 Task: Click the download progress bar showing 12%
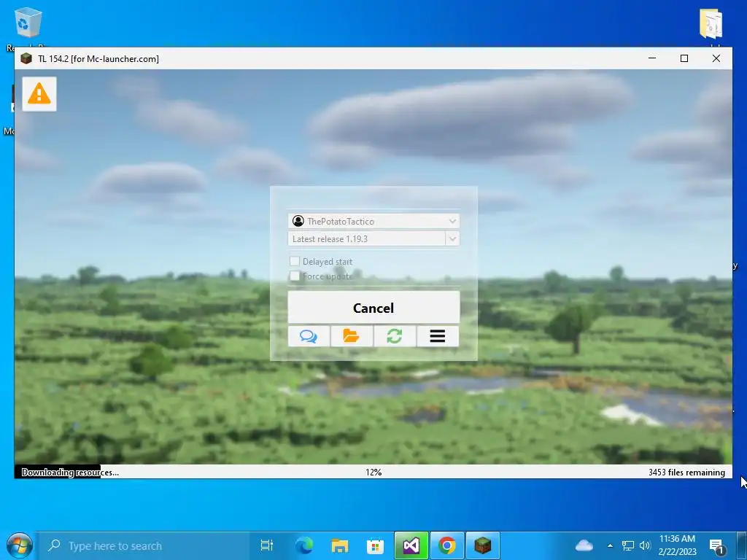pyautogui.click(x=373, y=472)
